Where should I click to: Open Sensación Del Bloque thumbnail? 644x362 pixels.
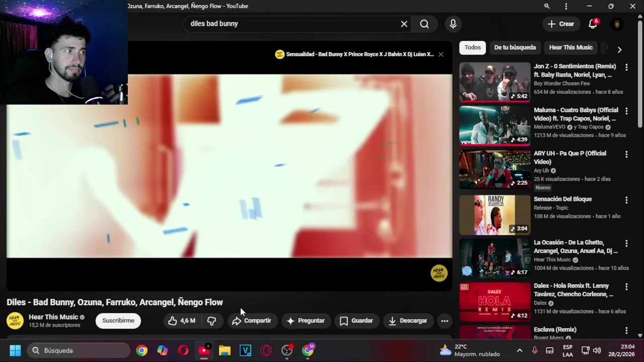(x=495, y=215)
